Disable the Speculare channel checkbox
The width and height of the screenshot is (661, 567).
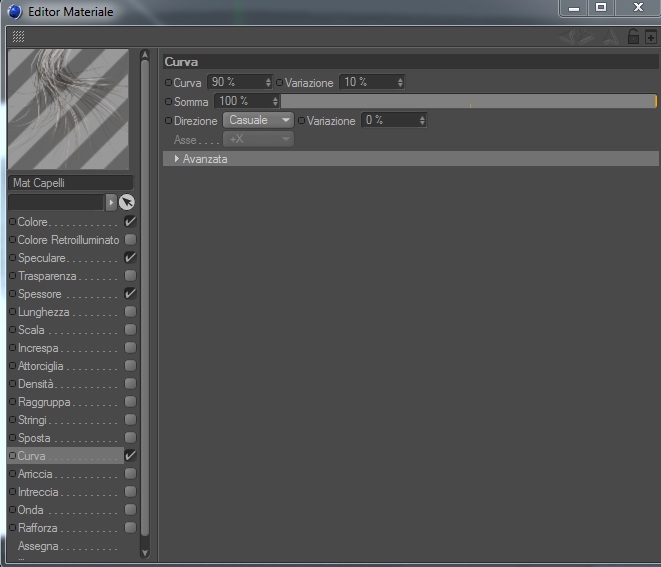[130, 258]
